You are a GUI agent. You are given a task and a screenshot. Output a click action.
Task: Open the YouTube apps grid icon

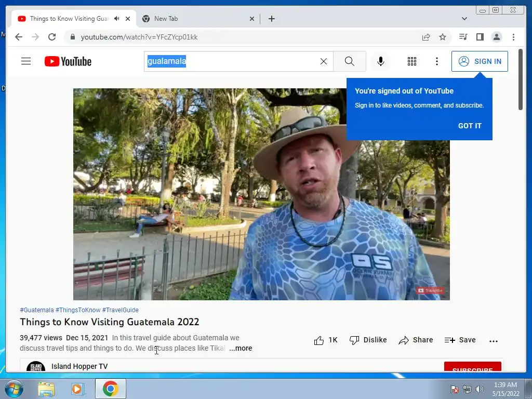tap(412, 61)
